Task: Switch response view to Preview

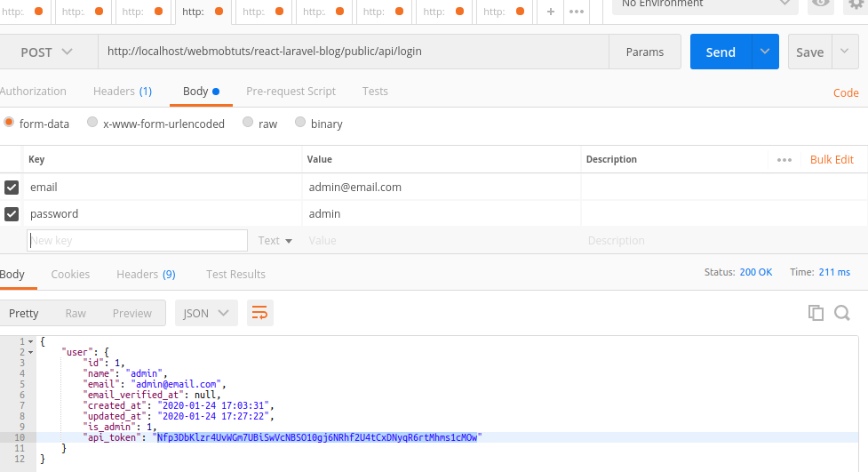Action: click(x=132, y=314)
